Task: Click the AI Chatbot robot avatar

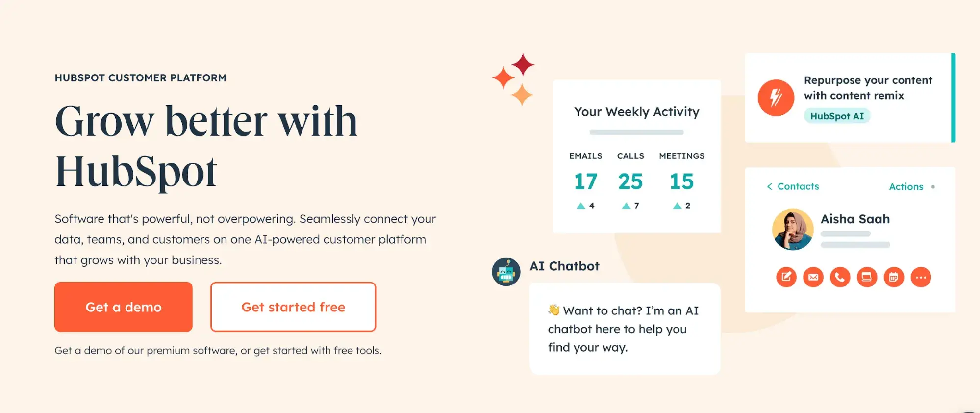Action: click(506, 272)
